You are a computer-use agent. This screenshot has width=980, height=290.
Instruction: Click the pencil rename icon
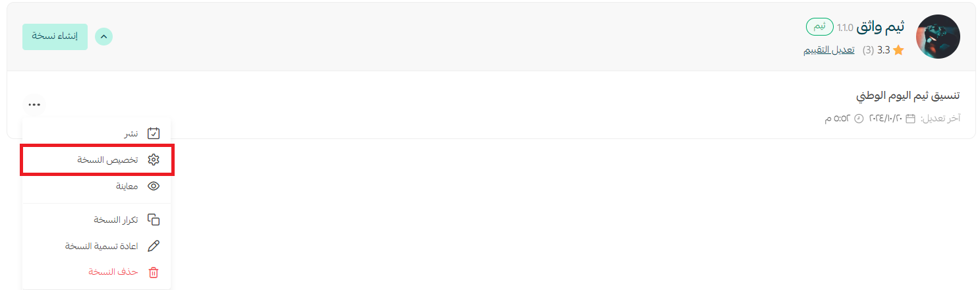(154, 246)
